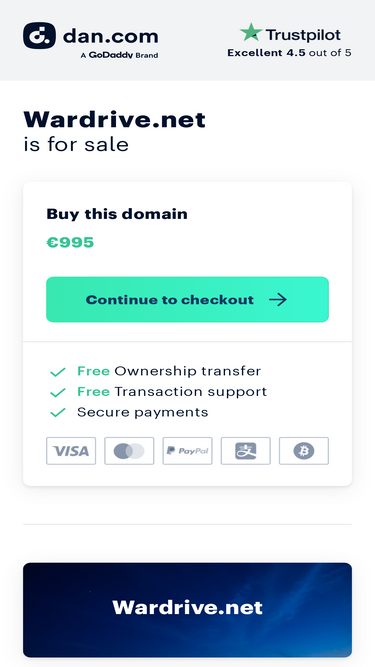Click Continue to checkout button
The width and height of the screenshot is (375, 667).
pyautogui.click(x=188, y=299)
